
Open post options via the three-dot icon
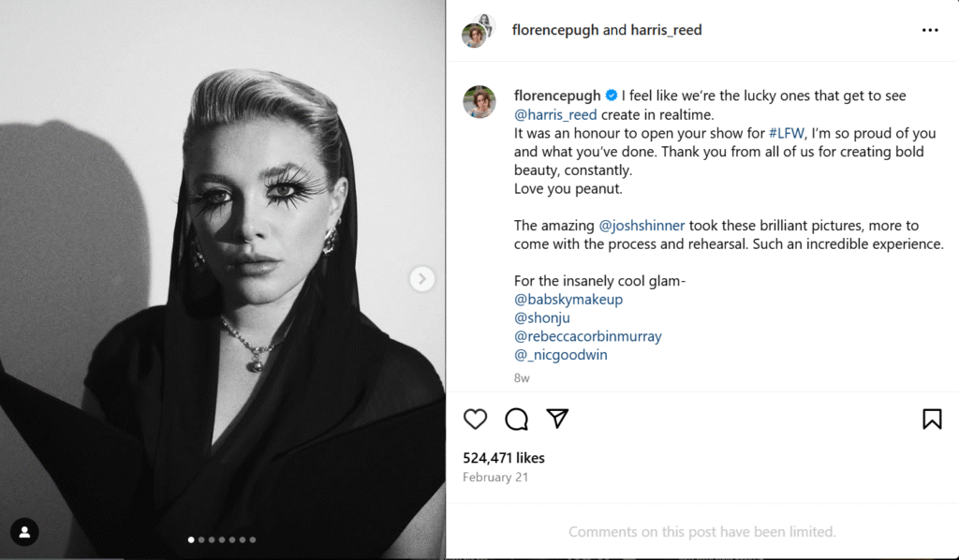tap(930, 30)
